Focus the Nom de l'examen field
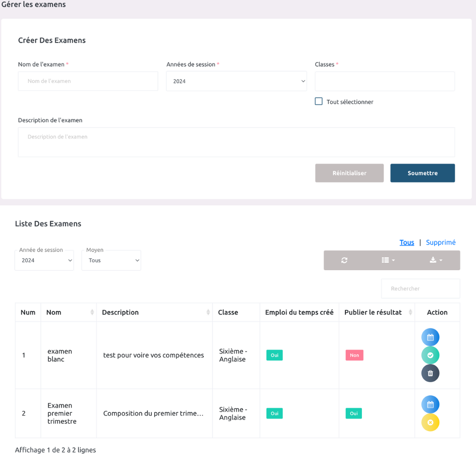This screenshot has width=476, height=476. pos(88,82)
